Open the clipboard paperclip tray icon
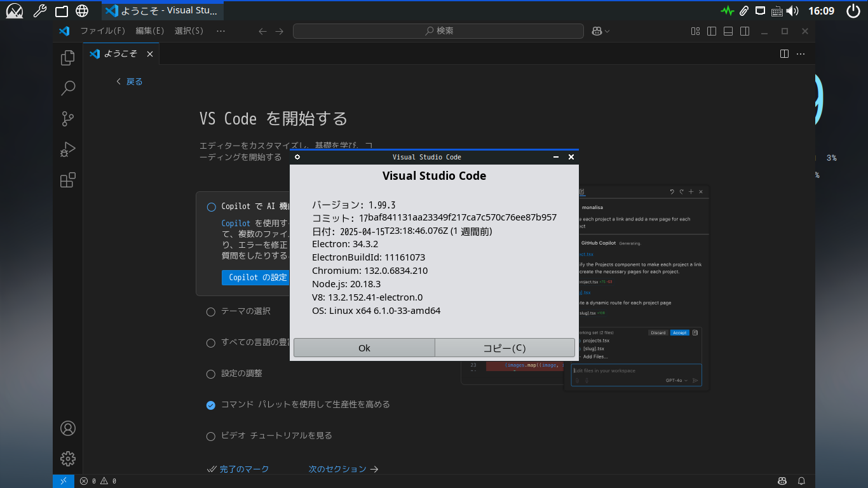Image resolution: width=868 pixels, height=488 pixels. pyautogui.click(x=744, y=11)
